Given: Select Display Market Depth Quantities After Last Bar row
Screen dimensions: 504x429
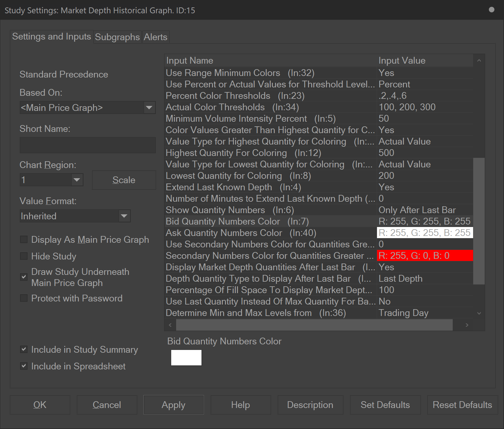Looking at the screenshot, I should 319,267.
